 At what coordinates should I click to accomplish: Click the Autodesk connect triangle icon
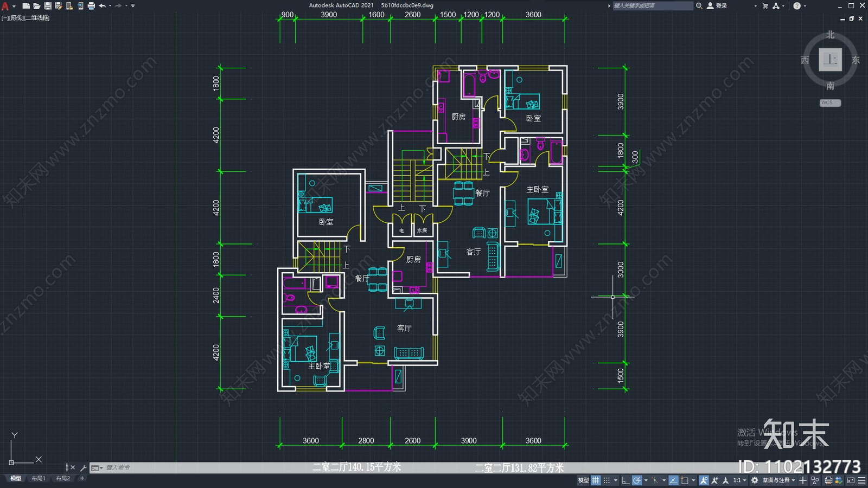pos(776,5)
